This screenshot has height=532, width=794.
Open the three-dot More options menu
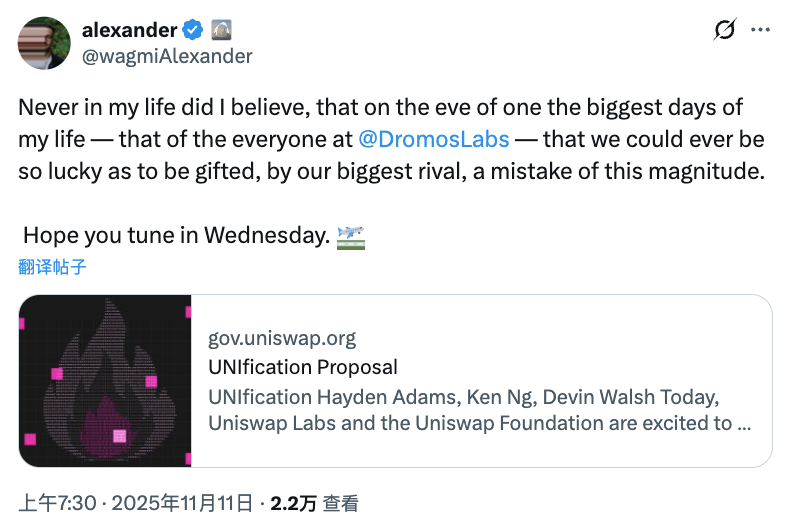pos(761,31)
